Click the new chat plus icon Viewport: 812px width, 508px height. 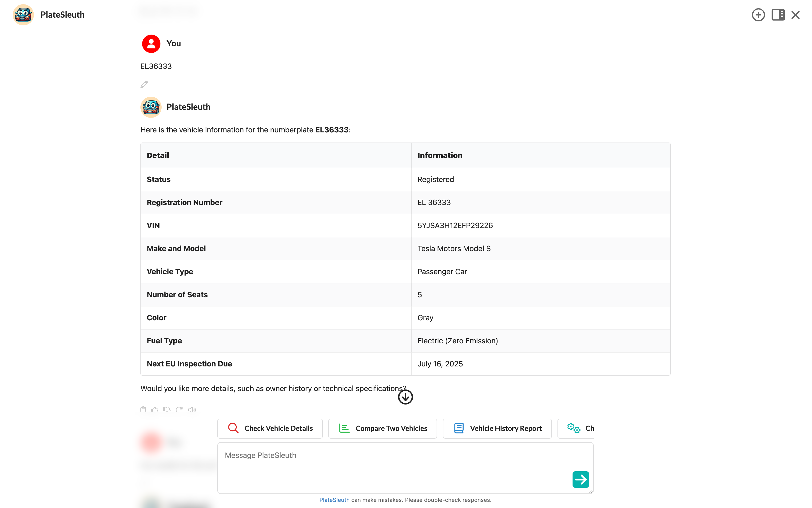pos(758,15)
